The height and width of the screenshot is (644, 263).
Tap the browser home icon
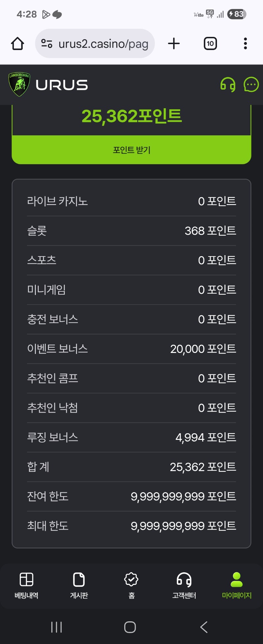point(18,44)
